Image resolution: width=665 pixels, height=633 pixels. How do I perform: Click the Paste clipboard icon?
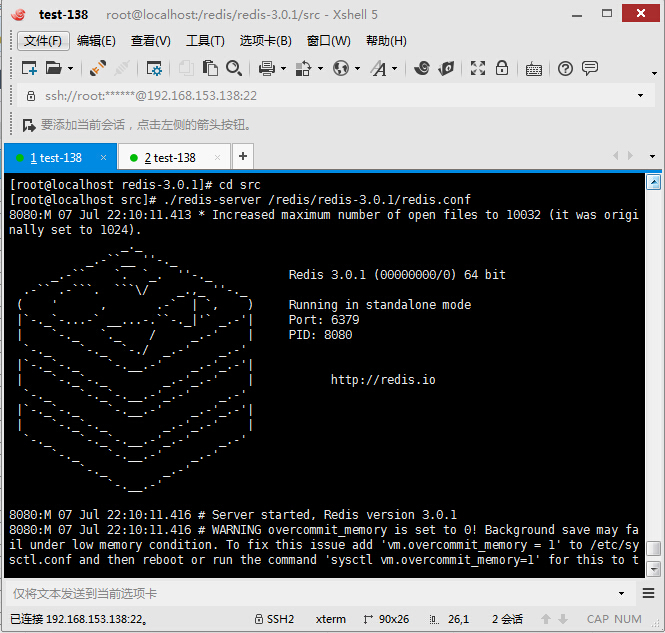(x=210, y=68)
